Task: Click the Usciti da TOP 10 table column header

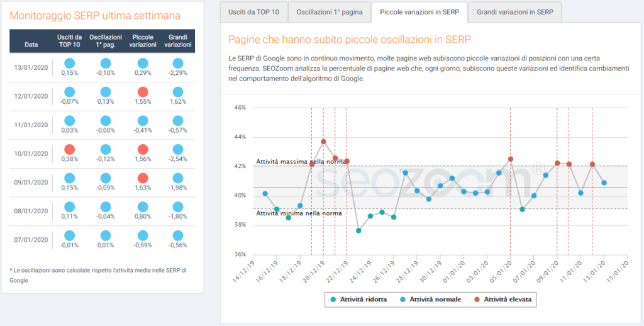Action: tap(69, 41)
